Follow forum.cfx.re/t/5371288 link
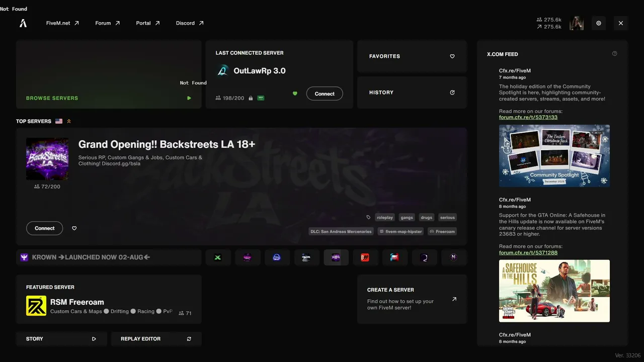 (528, 252)
